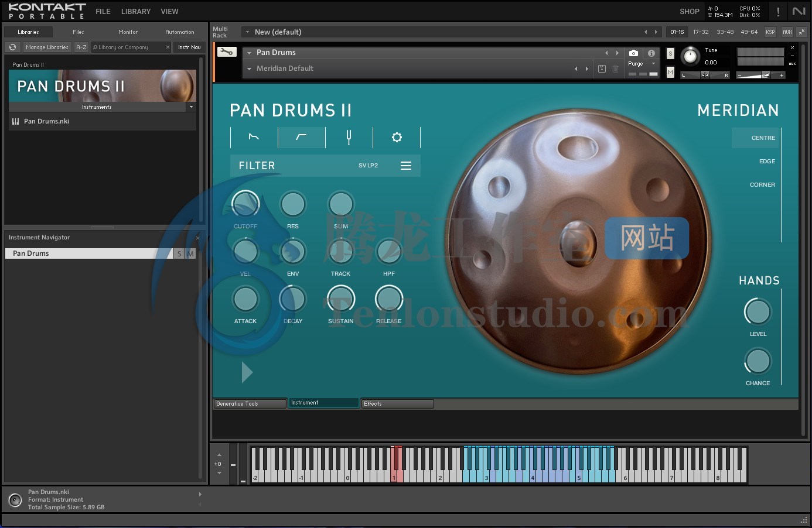Click the status bar disc icon
Screen dimensions: 812x528
coord(15,500)
